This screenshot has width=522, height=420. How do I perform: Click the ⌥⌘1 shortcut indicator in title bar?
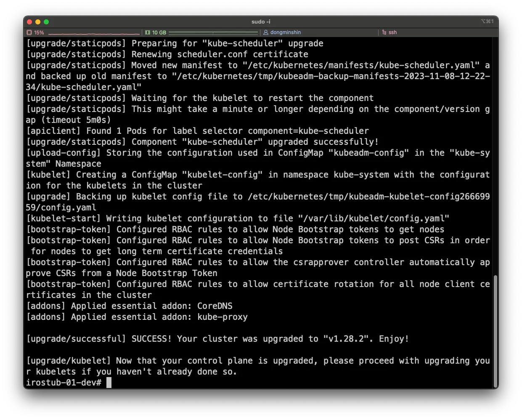coord(487,21)
